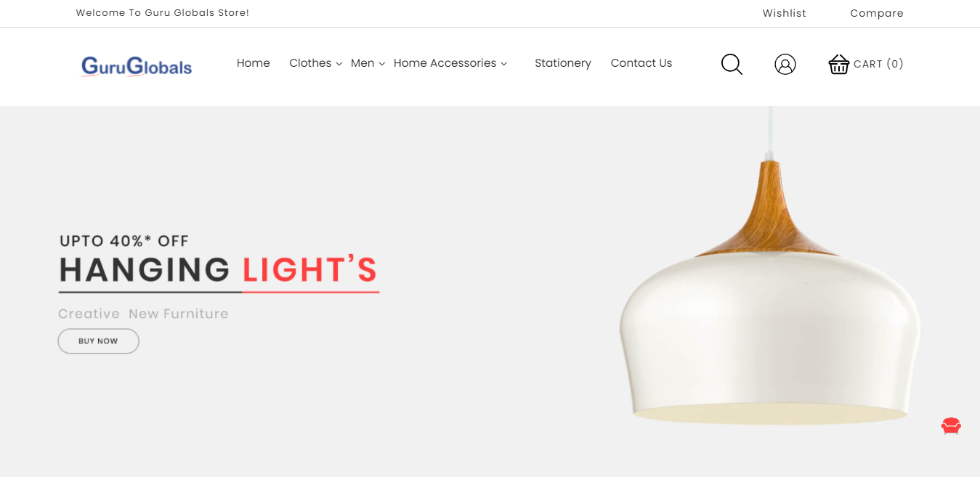This screenshot has height=477, width=980.
Task: Click the shopping basket cart icon
Action: 839,64
